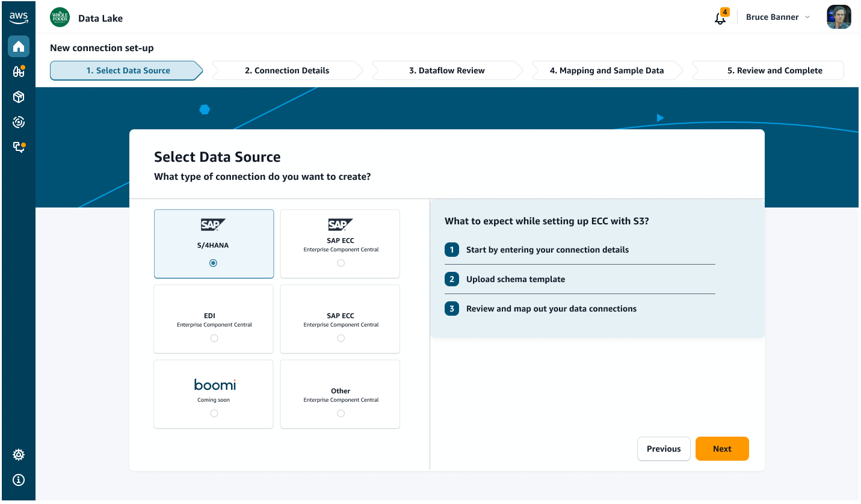This screenshot has height=504, width=861.
Task: Go to step 5. Review and Complete
Action: [768, 70]
